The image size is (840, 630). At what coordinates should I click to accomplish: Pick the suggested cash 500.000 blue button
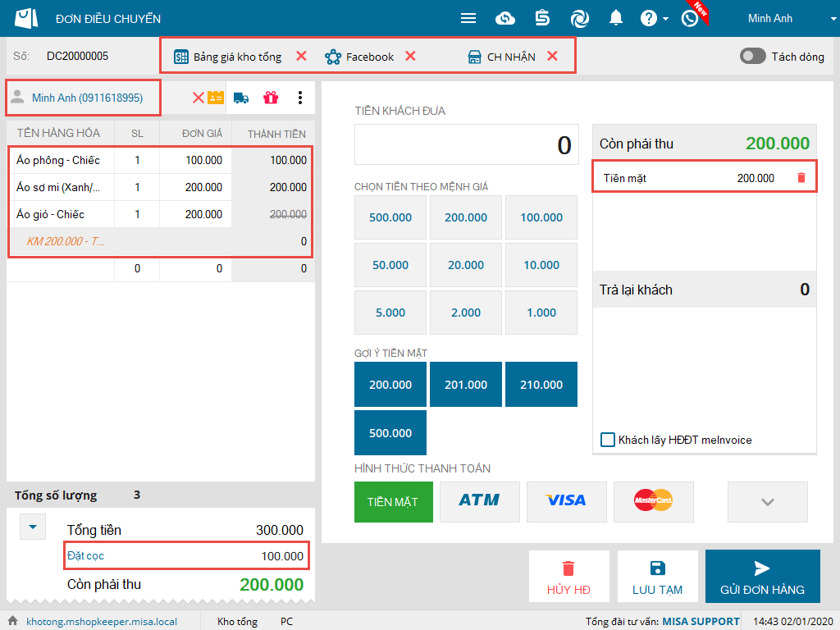coord(390,433)
